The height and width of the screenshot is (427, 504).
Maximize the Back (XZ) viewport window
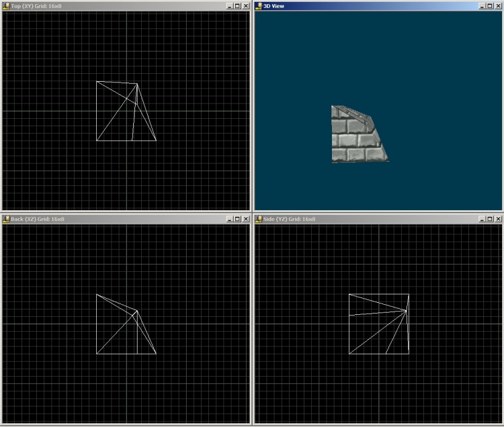coord(237,219)
